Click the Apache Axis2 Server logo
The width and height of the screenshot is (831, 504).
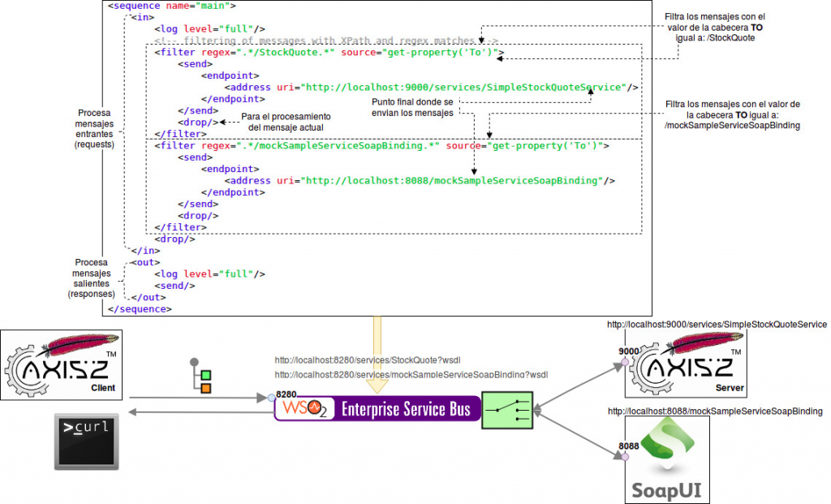click(686, 363)
